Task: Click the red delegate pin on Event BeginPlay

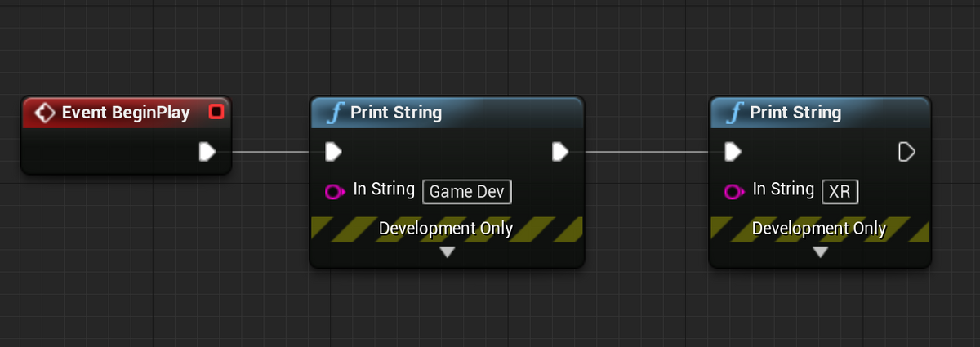Action: [216, 112]
